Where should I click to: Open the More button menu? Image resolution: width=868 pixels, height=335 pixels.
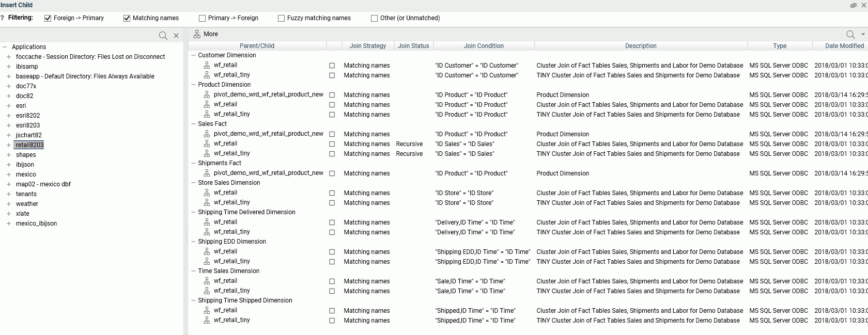(206, 34)
